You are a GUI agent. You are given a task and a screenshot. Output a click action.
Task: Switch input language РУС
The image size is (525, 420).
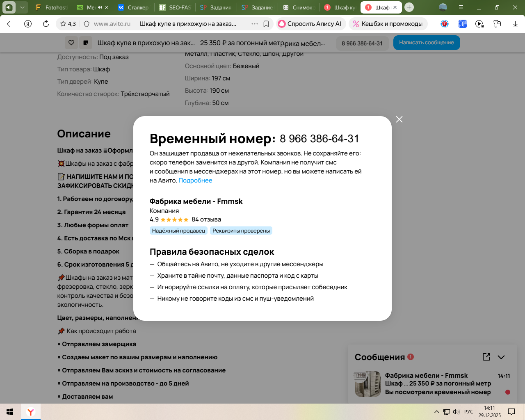coord(469,412)
